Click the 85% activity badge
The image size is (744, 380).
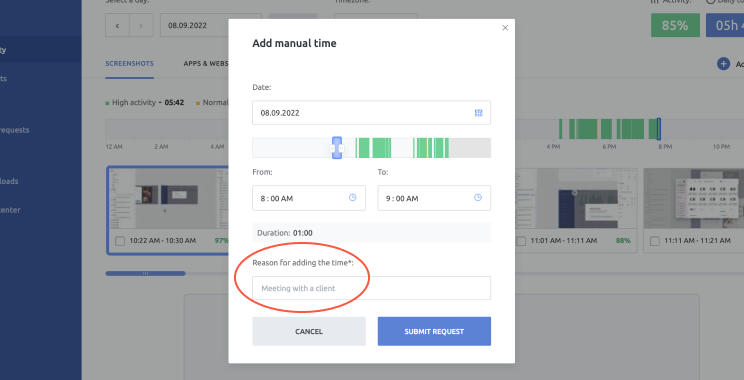pyautogui.click(x=675, y=25)
